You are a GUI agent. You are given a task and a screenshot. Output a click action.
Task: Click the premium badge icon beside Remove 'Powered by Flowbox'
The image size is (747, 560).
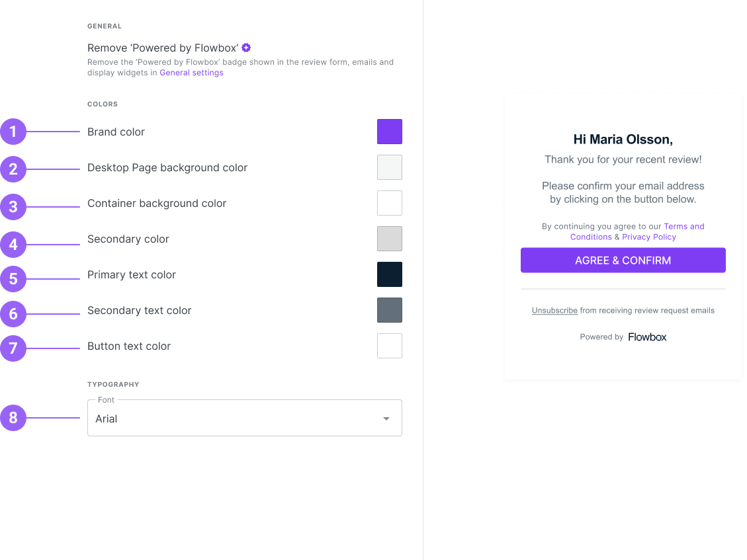click(x=246, y=48)
